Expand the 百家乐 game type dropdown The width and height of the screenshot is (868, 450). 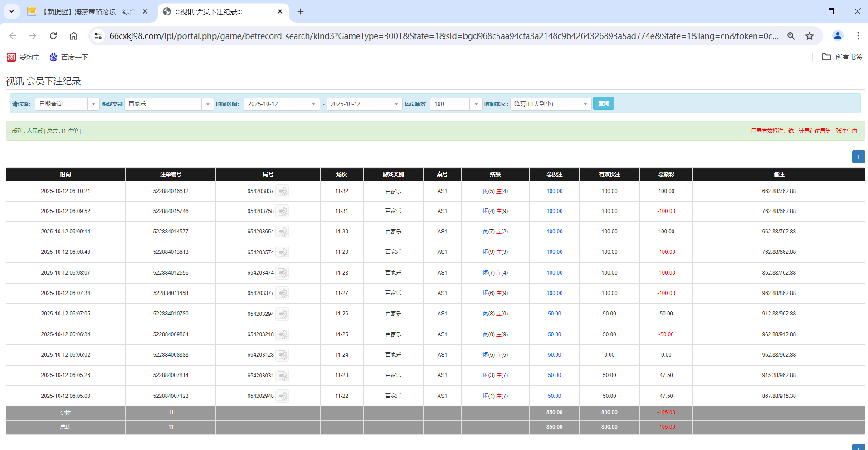[x=168, y=104]
